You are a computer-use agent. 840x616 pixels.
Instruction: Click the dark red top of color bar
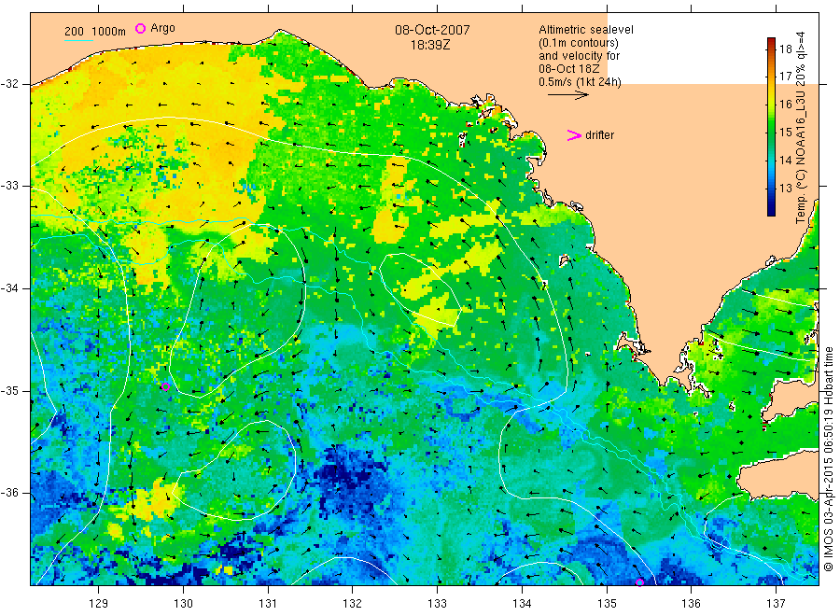772,42
